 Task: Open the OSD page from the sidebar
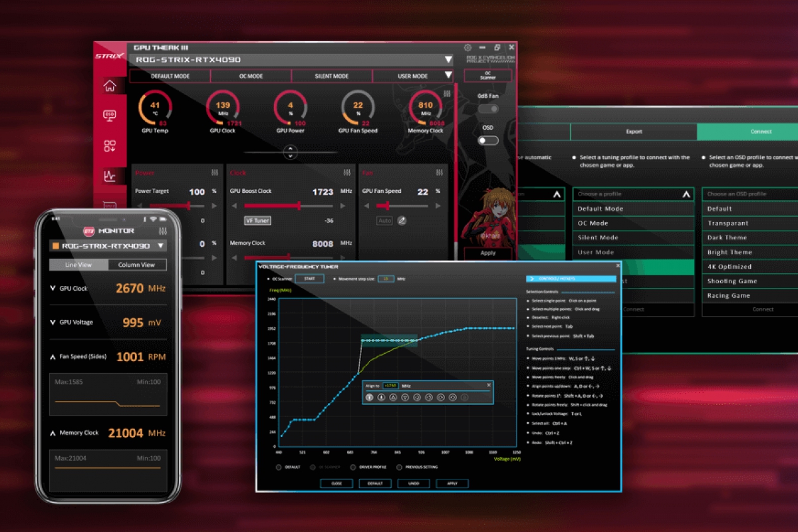pos(110,116)
